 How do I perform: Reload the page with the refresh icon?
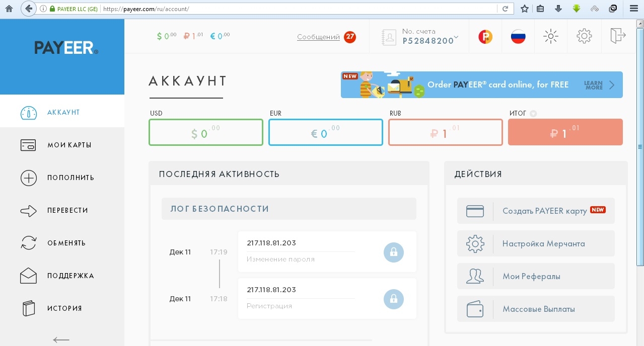[x=505, y=9]
